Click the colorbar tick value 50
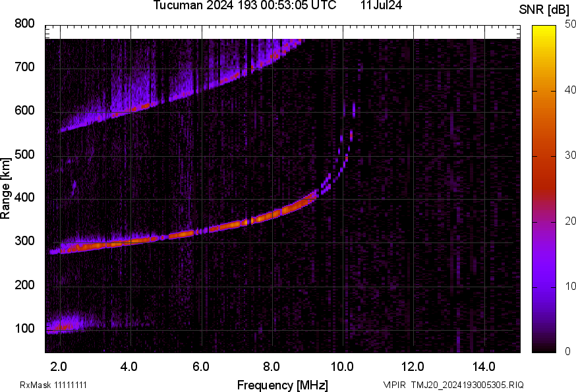576x392 pixels. pos(570,24)
